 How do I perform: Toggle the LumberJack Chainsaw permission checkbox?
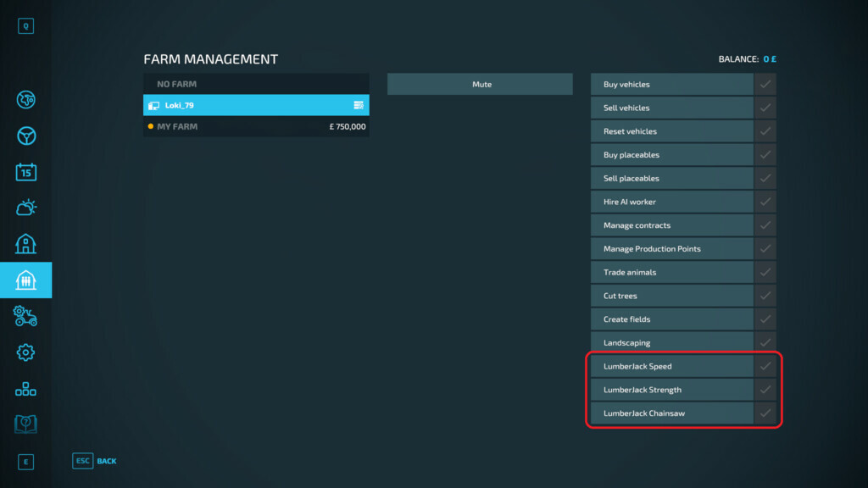(765, 413)
